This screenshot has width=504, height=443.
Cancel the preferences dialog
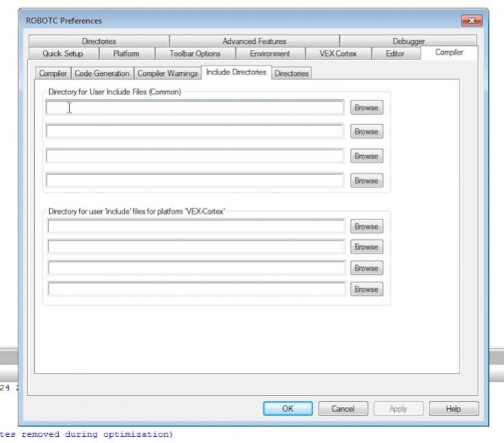click(343, 408)
